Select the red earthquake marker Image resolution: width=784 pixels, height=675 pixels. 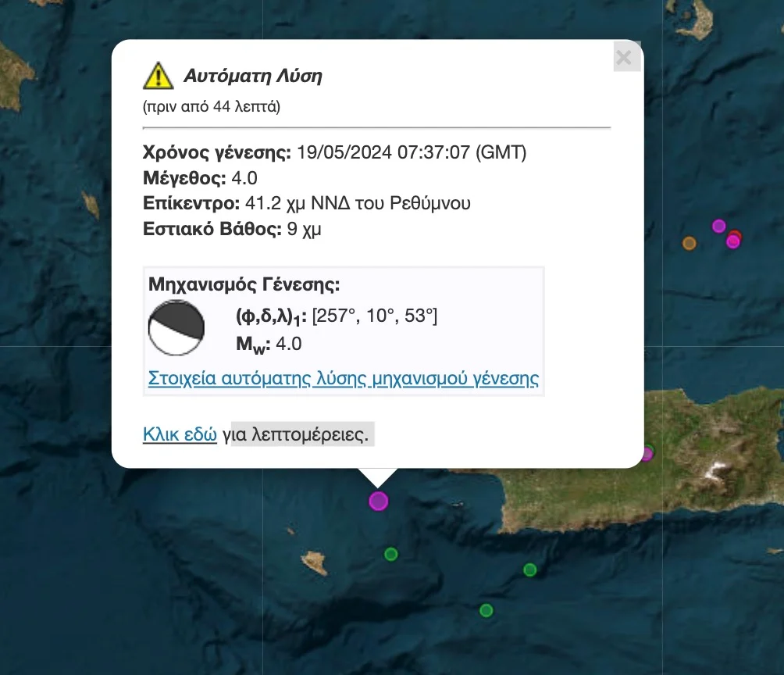736,234
